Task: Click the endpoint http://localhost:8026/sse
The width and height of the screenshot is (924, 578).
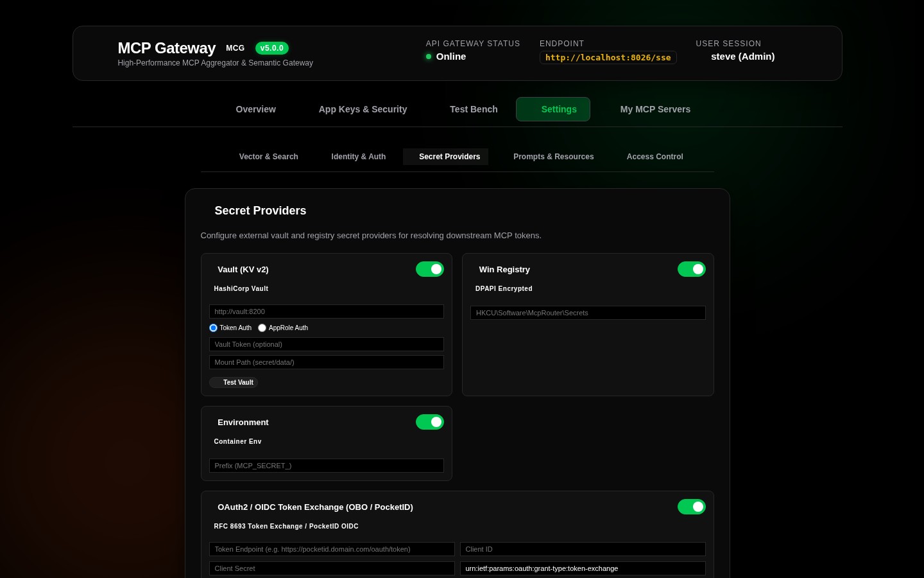Action: coord(608,58)
